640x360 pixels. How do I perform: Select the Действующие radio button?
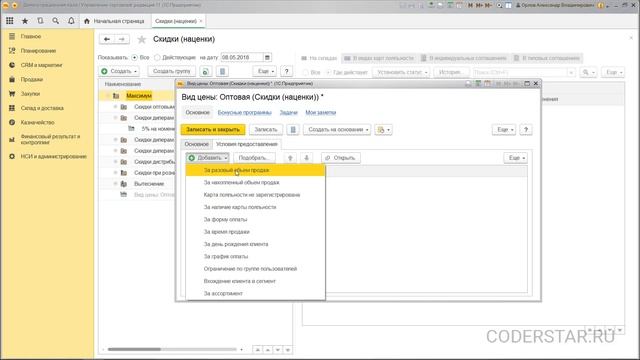point(157,58)
